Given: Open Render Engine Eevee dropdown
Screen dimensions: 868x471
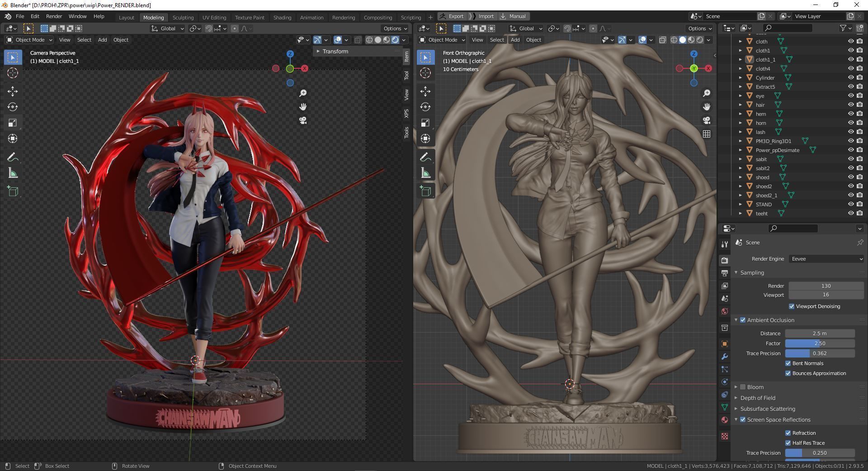Looking at the screenshot, I should click(826, 259).
